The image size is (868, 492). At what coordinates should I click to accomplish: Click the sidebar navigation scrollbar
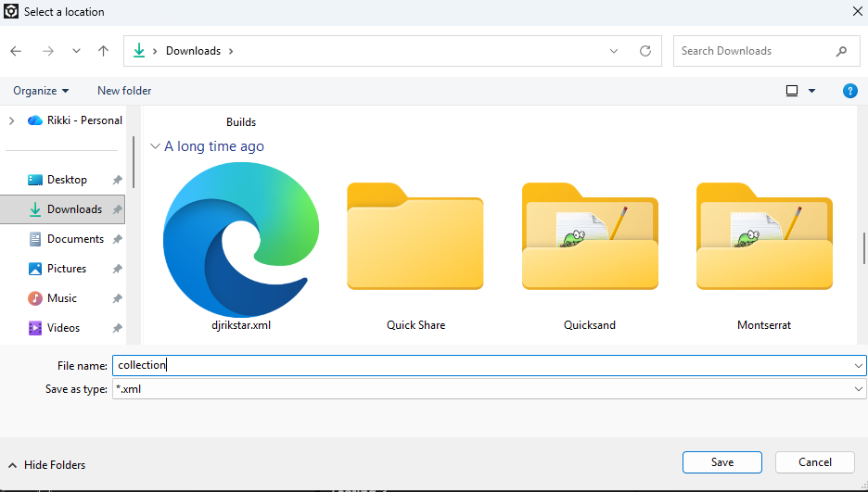click(x=134, y=162)
